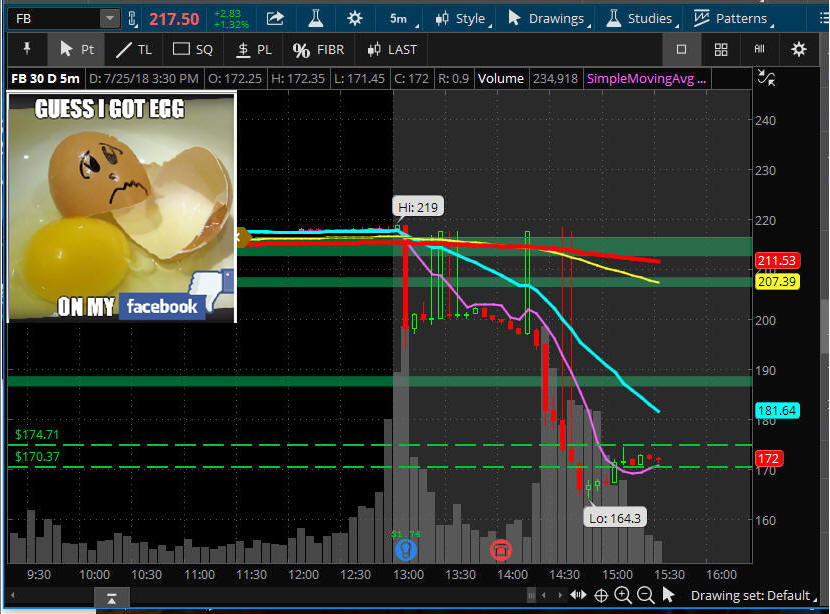Click the H: 172.35 high value
The width and height of the screenshot is (830, 614).
pos(297,79)
